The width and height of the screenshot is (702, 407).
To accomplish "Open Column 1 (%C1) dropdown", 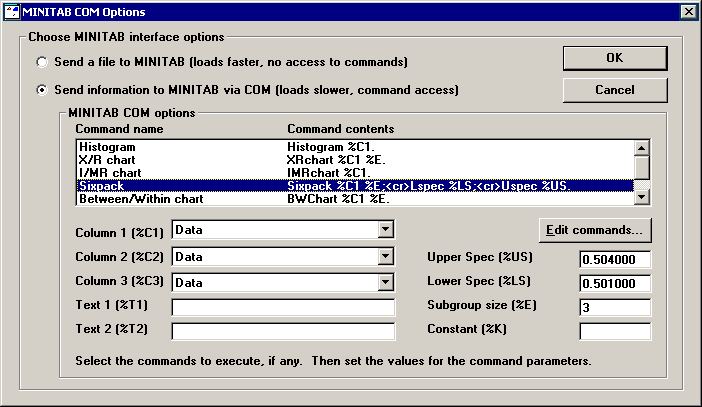I will coord(386,230).
